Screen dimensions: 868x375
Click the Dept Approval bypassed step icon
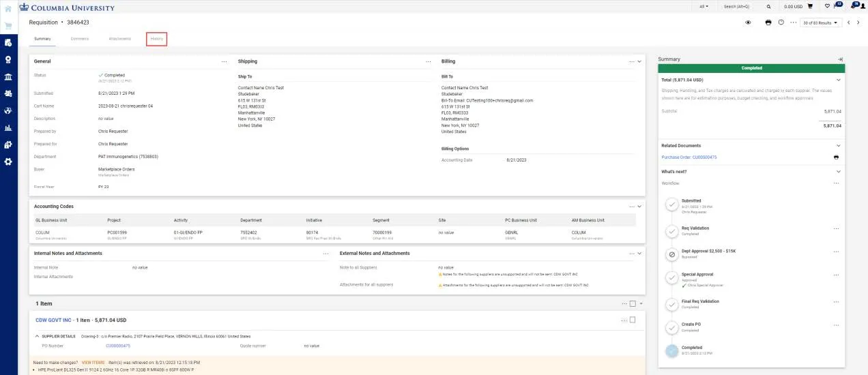point(672,254)
